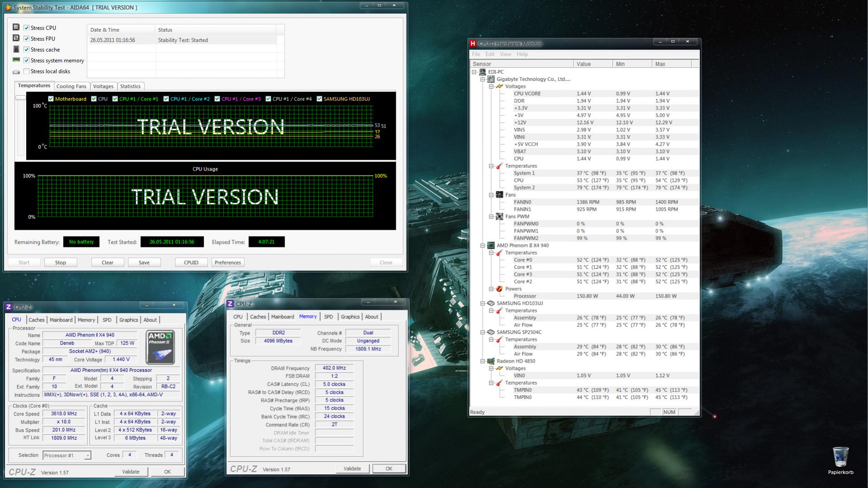
Task: Uncheck the Stress system memory checkbox
Action: pos(26,60)
